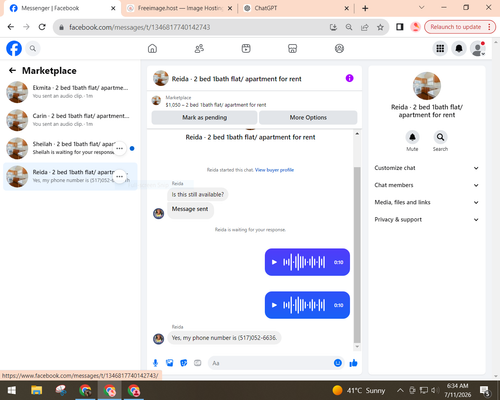Image resolution: width=500 pixels, height=400 pixels.
Task: Open File Explorer from the taskbar
Action: pyautogui.click(x=36, y=390)
